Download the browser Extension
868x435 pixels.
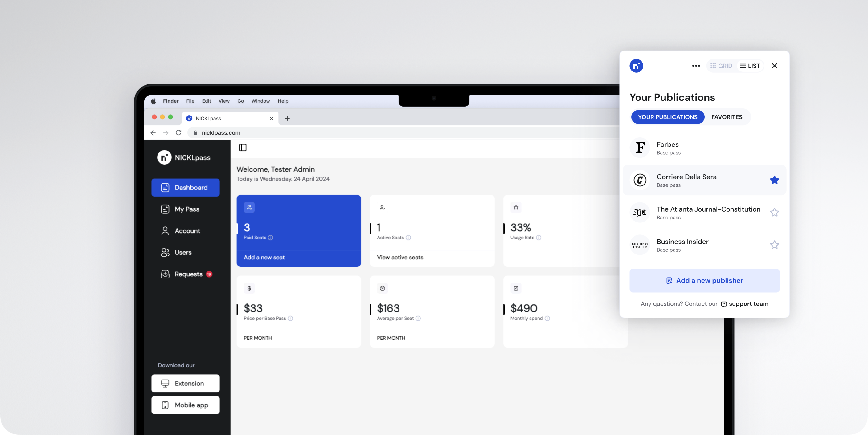pyautogui.click(x=185, y=384)
